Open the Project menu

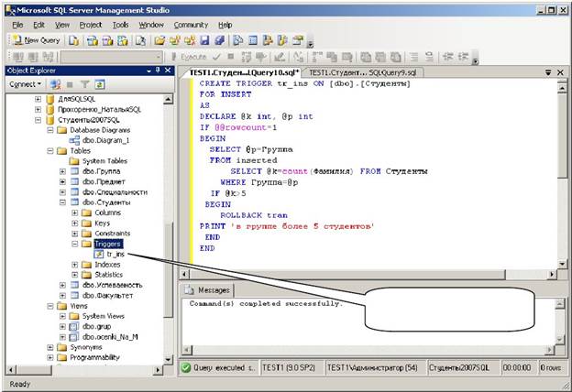pos(91,25)
